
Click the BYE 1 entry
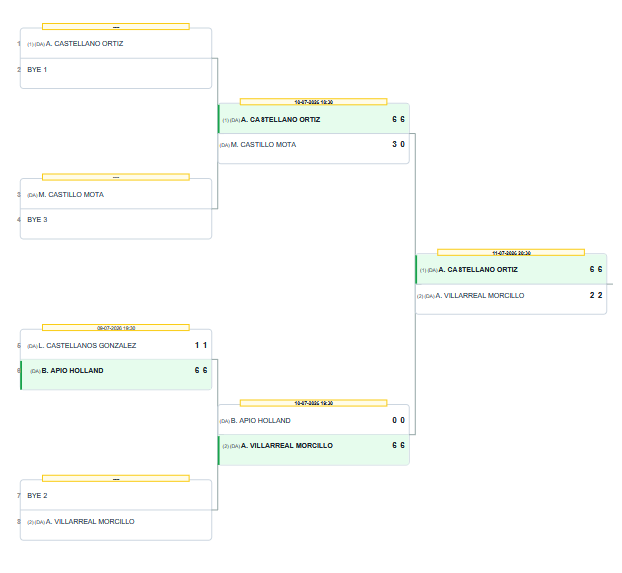tap(116, 73)
